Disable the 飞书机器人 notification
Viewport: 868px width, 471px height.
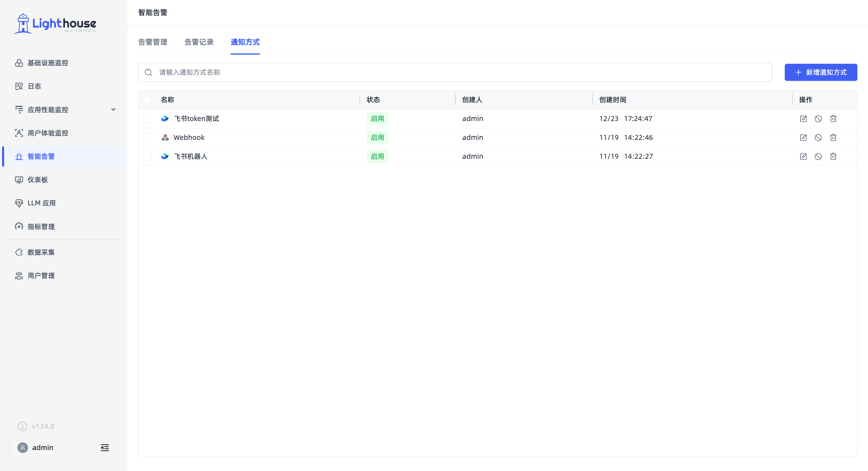pos(818,156)
